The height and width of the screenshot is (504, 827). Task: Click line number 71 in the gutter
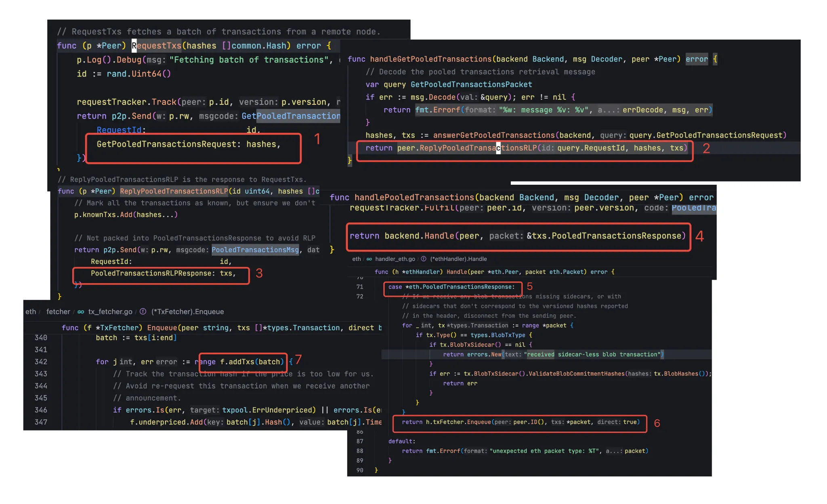point(360,287)
